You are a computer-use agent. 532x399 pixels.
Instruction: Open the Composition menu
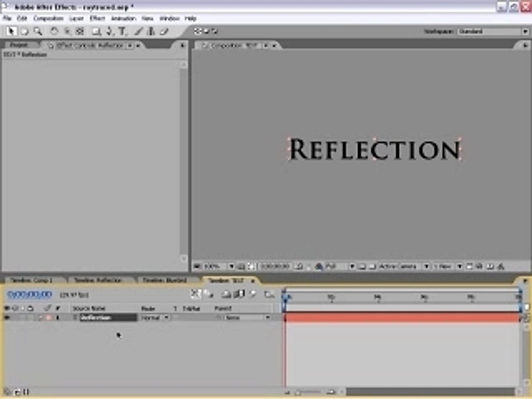pyautogui.click(x=48, y=18)
